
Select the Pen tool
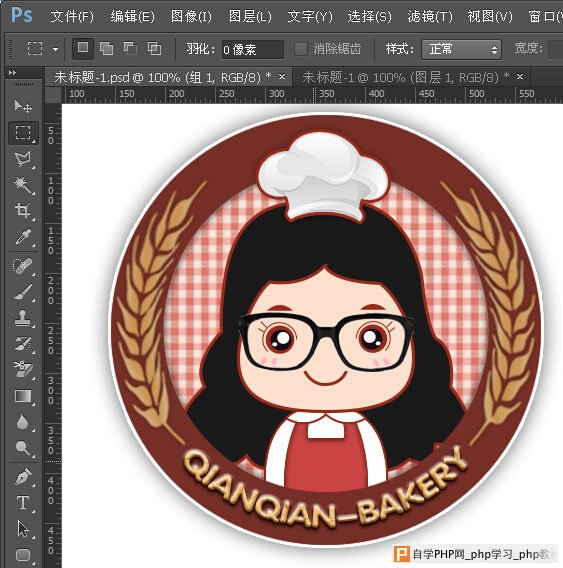tap(23, 476)
